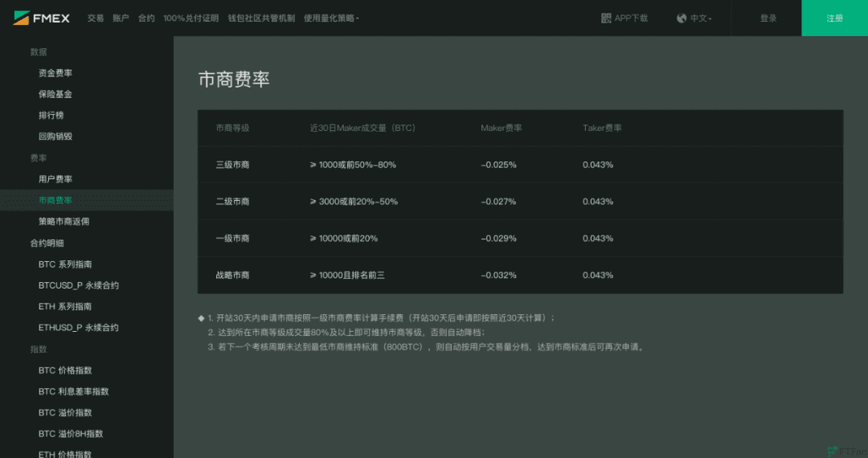Click the 近30日Maker成交量 column header
The width and height of the screenshot is (868, 458).
tap(362, 128)
